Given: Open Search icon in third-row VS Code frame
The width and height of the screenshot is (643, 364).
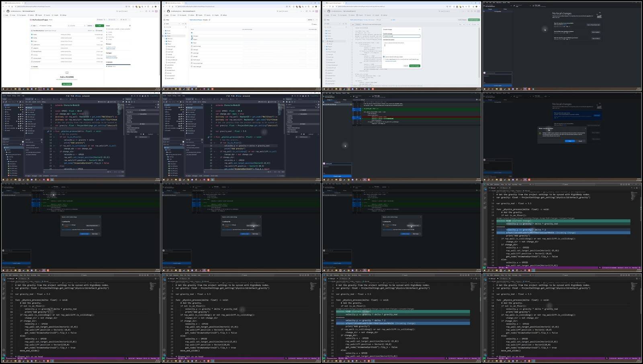Looking at the screenshot, I should click(x=485, y=193).
